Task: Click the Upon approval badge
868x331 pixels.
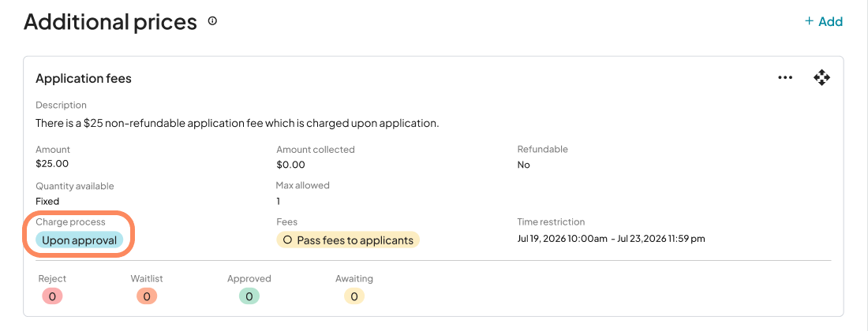Action: coord(79,240)
